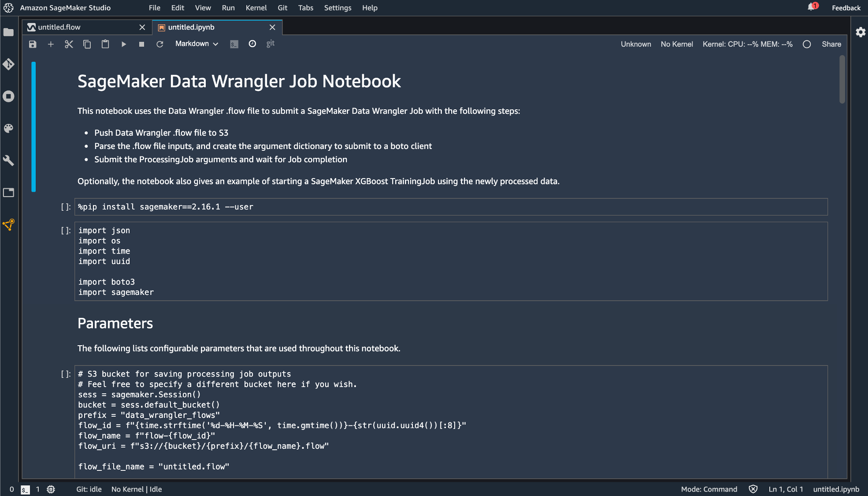Switch to the untitled.flow tab
Viewport: 868px width, 496px height.
coord(59,27)
